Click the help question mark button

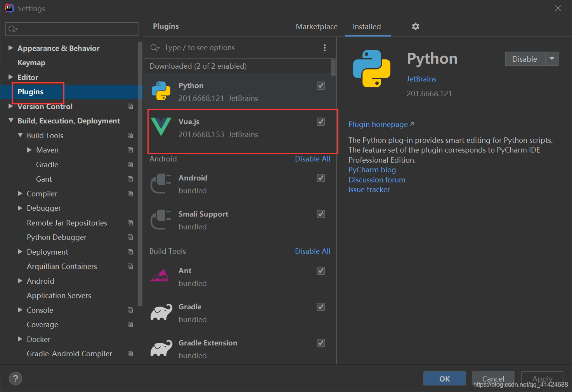point(16,378)
